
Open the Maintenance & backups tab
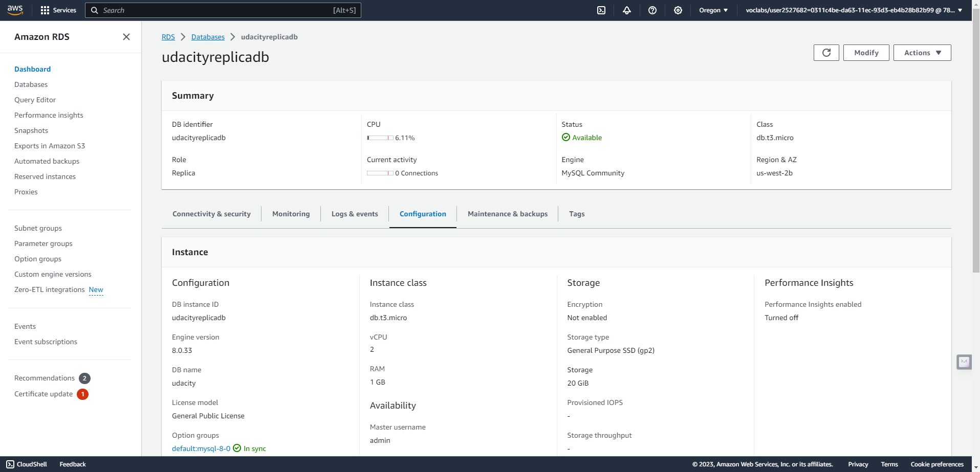tap(507, 214)
